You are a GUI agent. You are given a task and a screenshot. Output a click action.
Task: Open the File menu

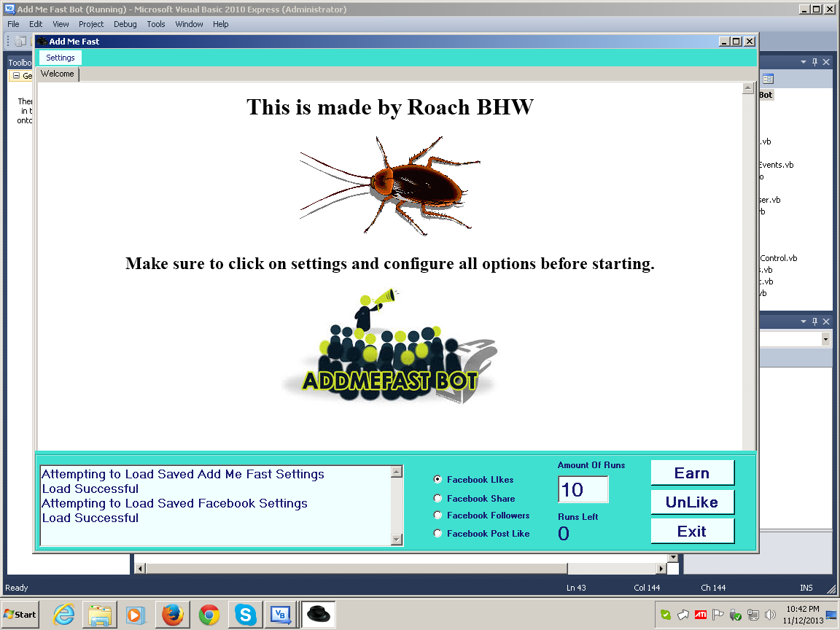(13, 24)
